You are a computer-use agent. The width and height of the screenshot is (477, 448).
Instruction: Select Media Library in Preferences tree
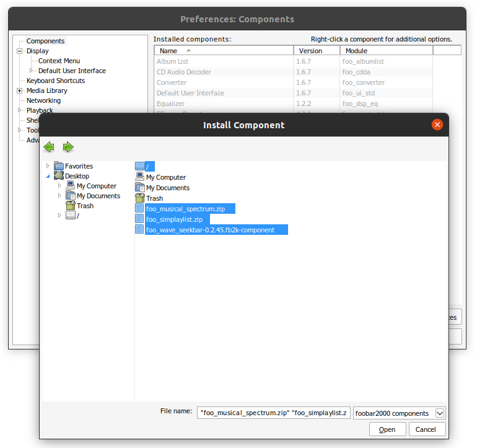coord(47,90)
